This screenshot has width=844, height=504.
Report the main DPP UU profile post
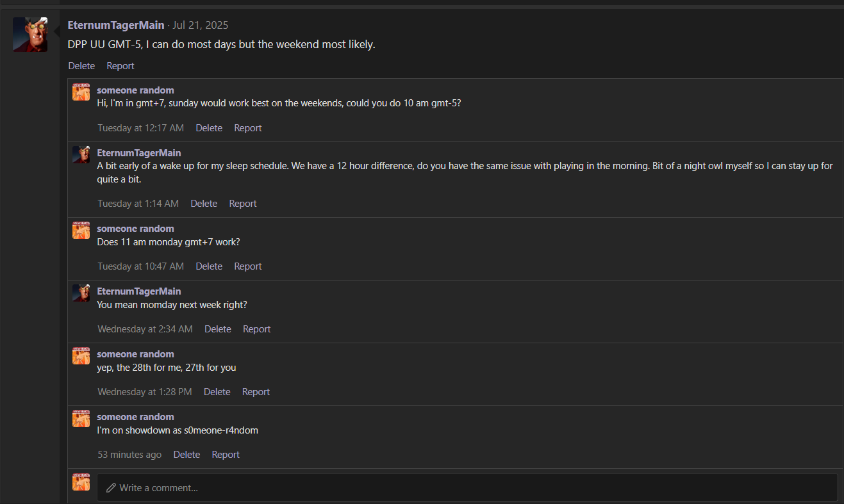(x=120, y=66)
